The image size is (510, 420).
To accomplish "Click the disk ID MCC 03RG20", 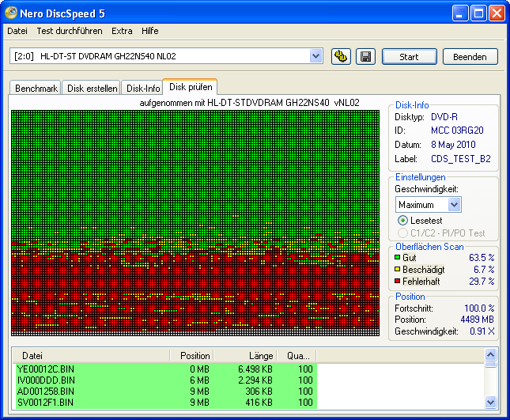I will (x=457, y=131).
